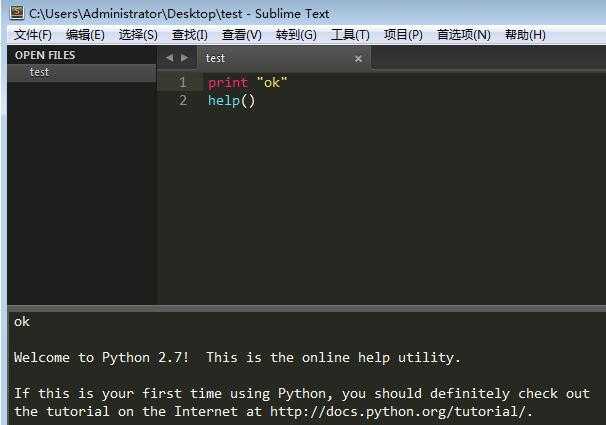Click line number 2 in gutter

click(x=183, y=100)
